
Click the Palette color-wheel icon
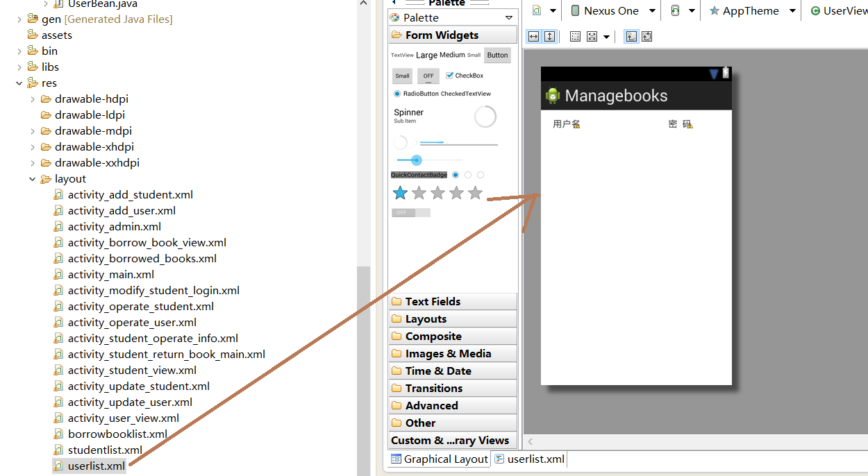coord(395,17)
